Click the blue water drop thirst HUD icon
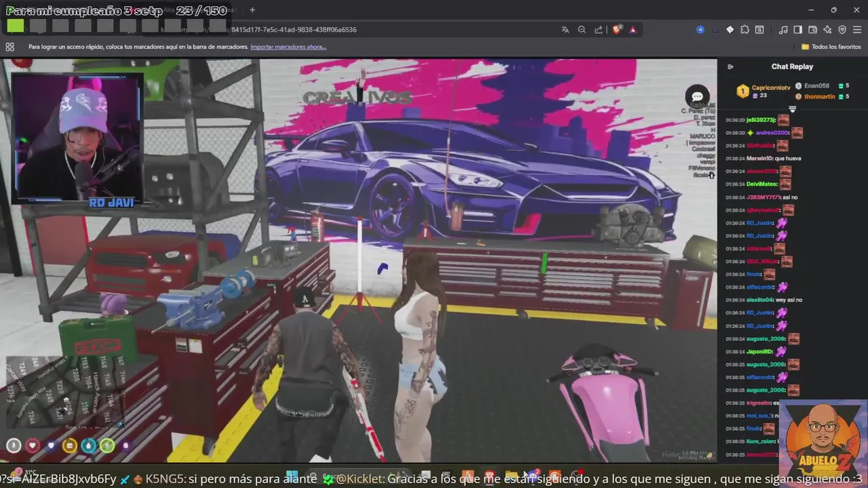This screenshot has height=488, width=868. click(88, 445)
